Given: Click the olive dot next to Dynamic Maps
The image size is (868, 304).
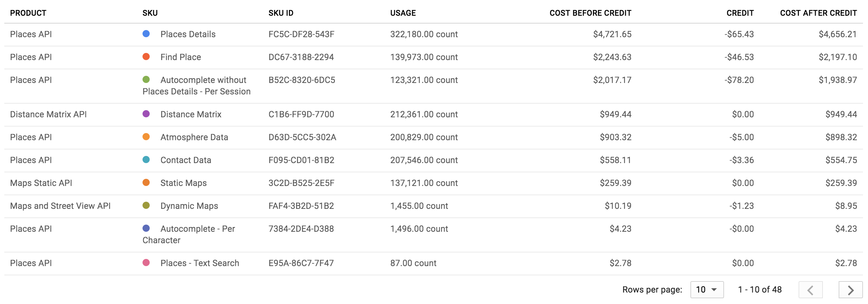Looking at the screenshot, I should pyautogui.click(x=146, y=206).
